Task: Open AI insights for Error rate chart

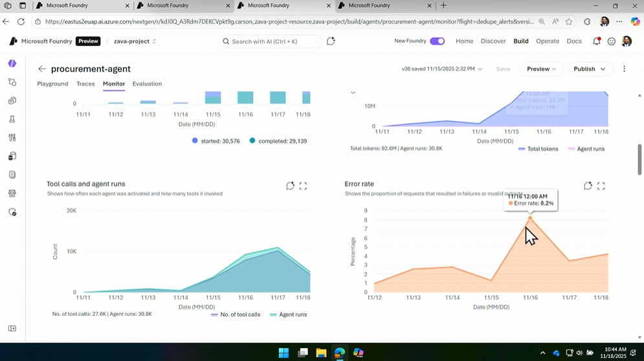Action: point(588,186)
